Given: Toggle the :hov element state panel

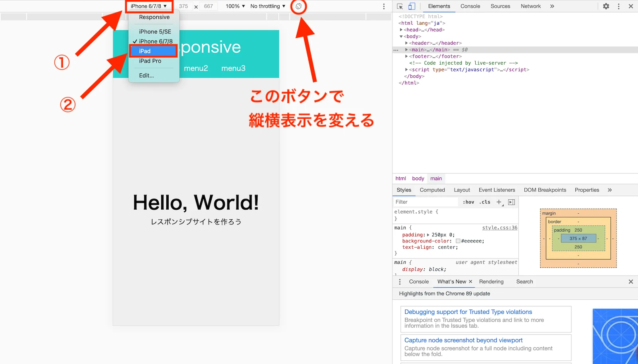Looking at the screenshot, I should click(469, 202).
